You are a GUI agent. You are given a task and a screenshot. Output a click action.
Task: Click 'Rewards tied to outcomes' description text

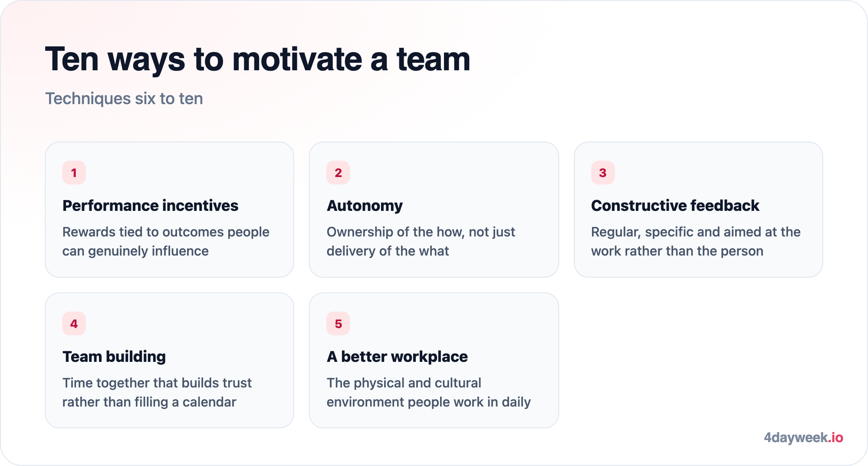tap(166, 241)
